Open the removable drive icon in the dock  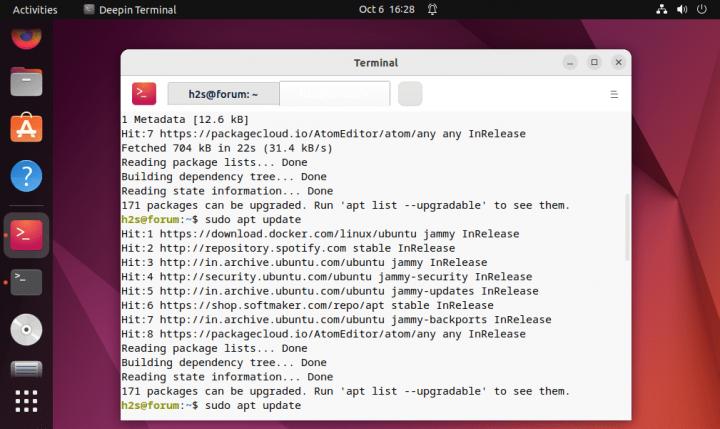tap(27, 369)
